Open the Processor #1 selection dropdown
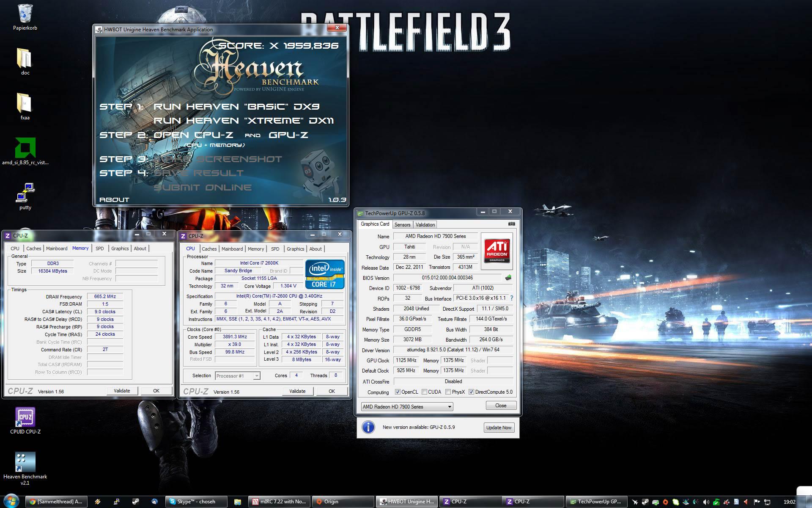812x508 pixels. pyautogui.click(x=238, y=376)
